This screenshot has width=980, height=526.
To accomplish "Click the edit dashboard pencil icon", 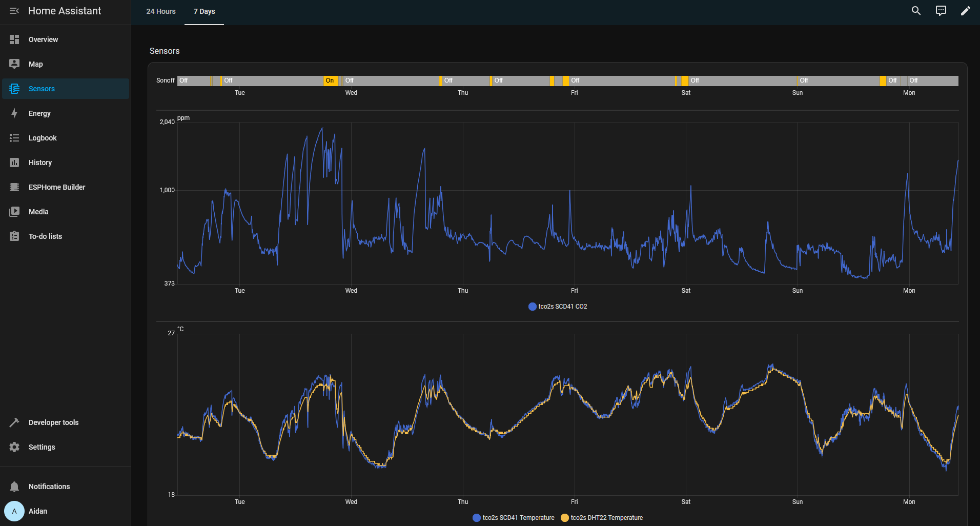I will pos(965,11).
